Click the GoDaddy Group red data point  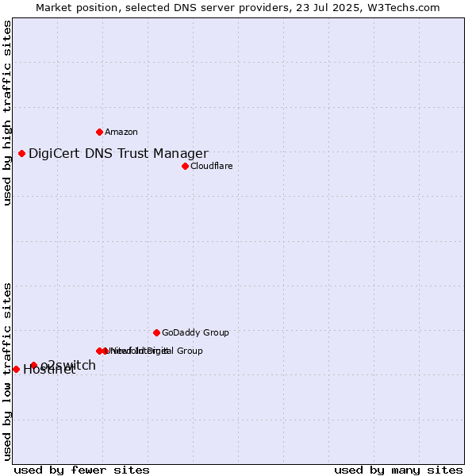click(156, 332)
